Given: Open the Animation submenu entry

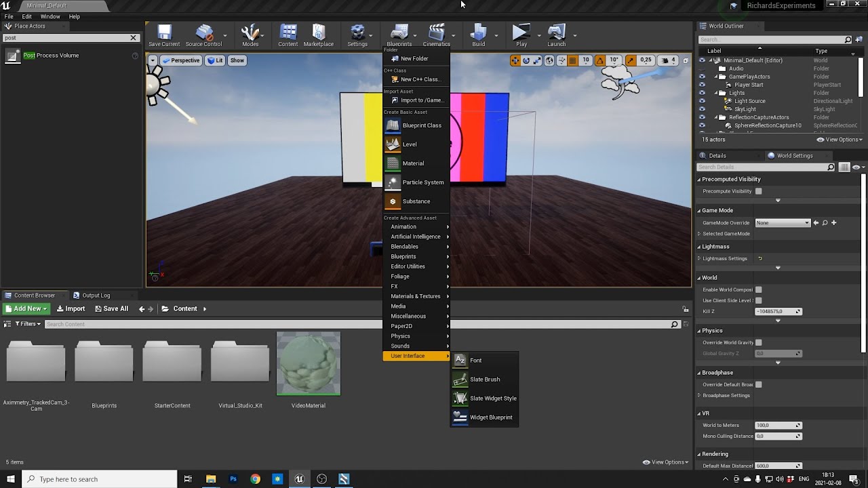Looking at the screenshot, I should click(416, 227).
